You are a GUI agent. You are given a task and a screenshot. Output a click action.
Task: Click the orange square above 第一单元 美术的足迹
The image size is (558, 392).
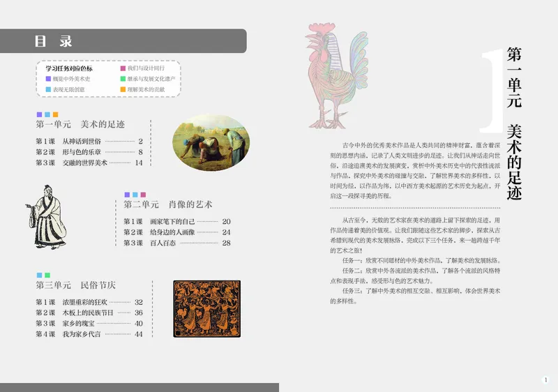pos(56,114)
